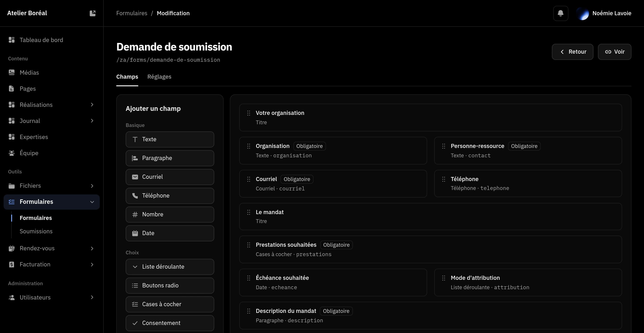Image resolution: width=644 pixels, height=333 pixels.
Task: Click the Pages document icon in the sidebar
Action: [11, 89]
